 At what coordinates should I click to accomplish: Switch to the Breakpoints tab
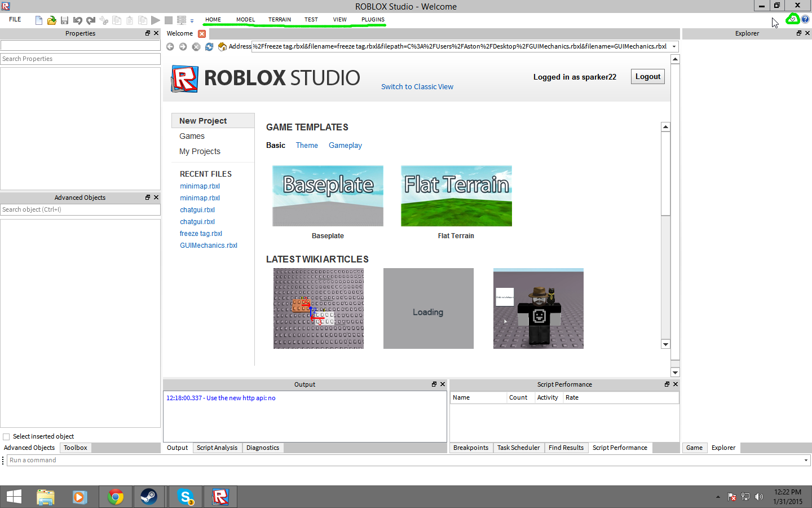[471, 448]
